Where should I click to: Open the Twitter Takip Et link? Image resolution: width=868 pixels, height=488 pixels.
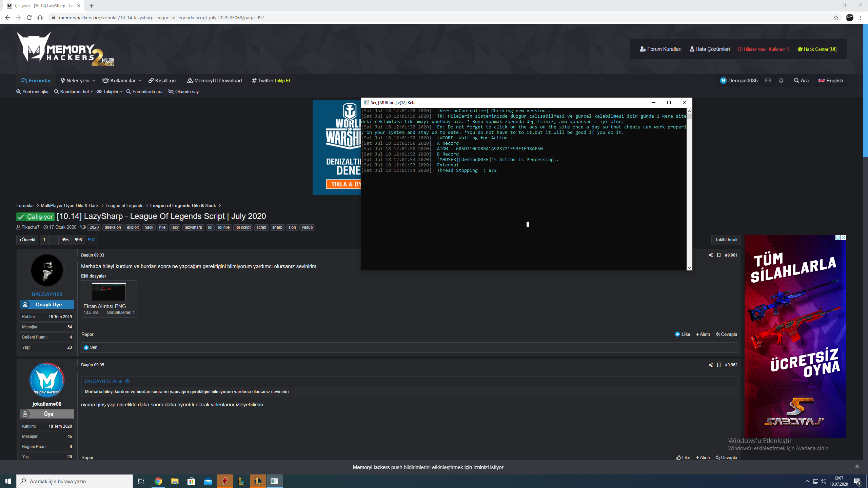click(x=271, y=80)
